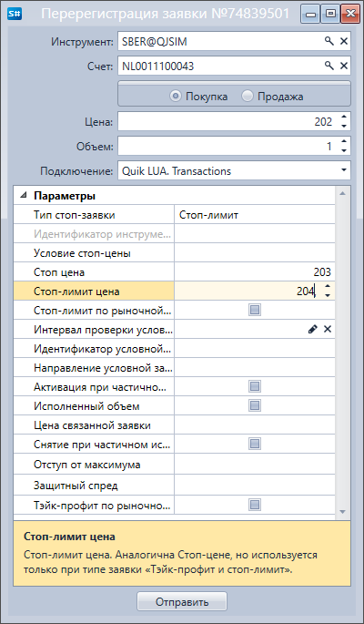Viewport: 364px width, 624px height.
Task: Increase Цена value with up arrow
Action: tap(344, 117)
